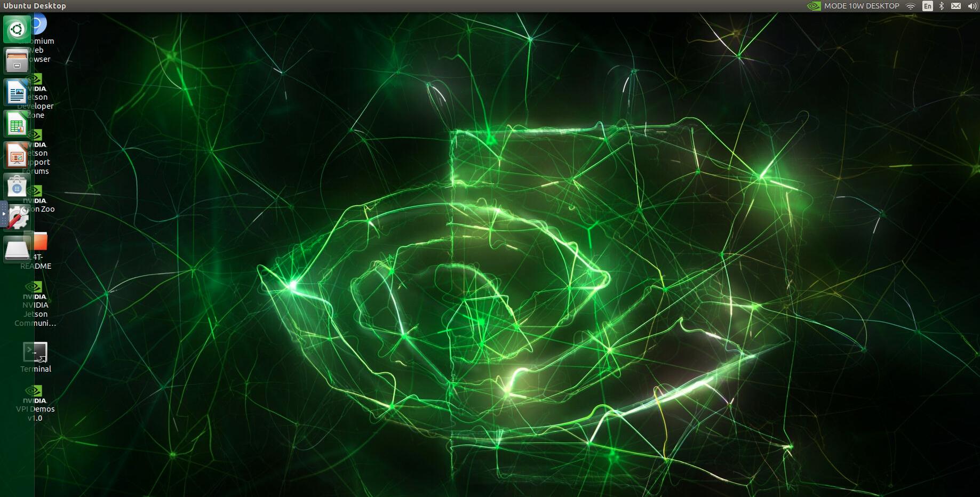Open the Bluetooth indicator menu
Image resolution: width=980 pixels, height=497 pixels.
pos(942,6)
